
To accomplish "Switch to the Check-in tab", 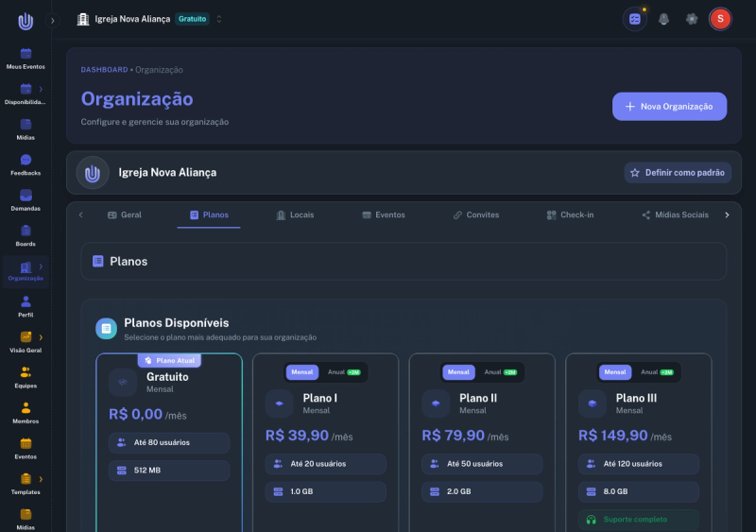I will (570, 215).
